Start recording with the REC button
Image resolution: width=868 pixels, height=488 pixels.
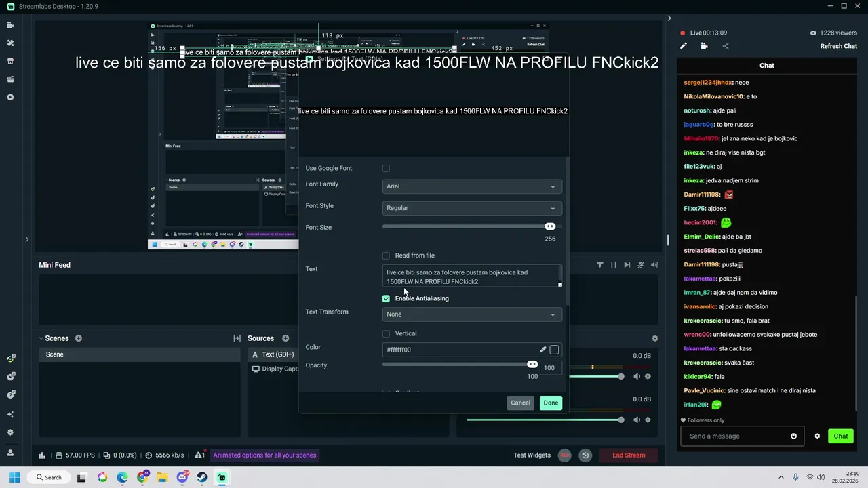point(565,455)
